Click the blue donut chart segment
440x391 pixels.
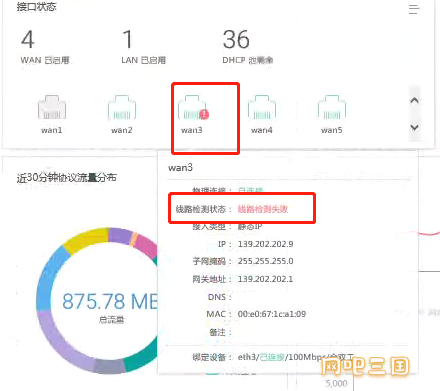pyautogui.click(x=48, y=278)
